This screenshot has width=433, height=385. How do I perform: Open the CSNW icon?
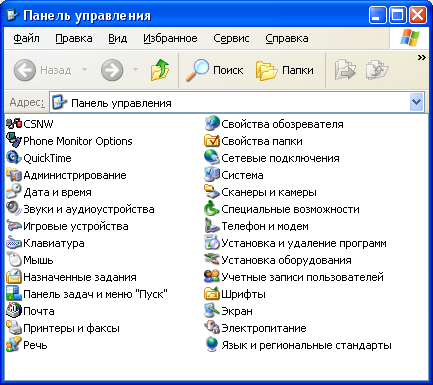[x=14, y=124]
